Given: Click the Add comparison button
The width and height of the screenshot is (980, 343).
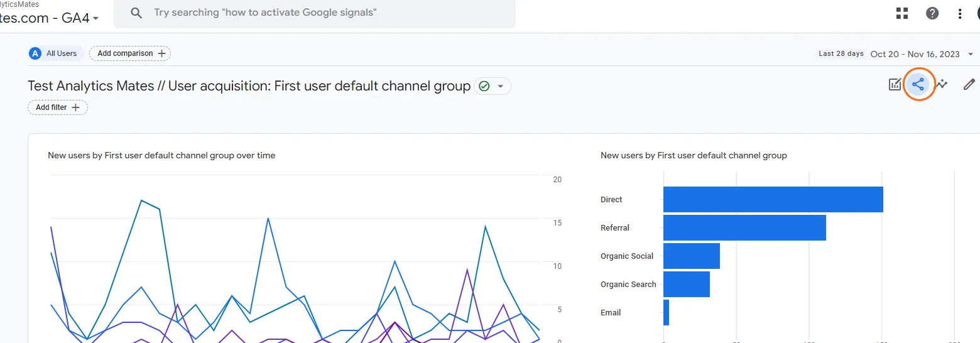Looking at the screenshot, I should pyautogui.click(x=130, y=53).
